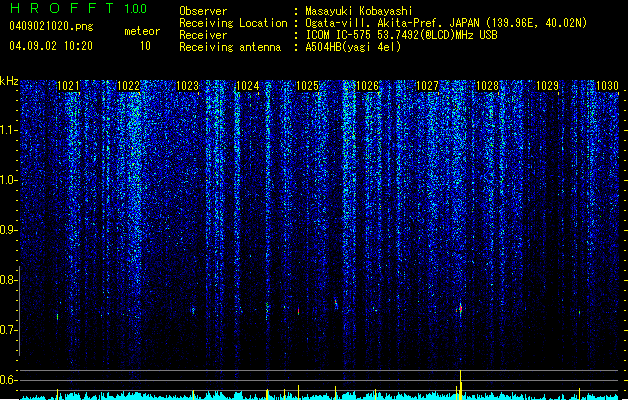Click the 1024 time axis marker

[x=248, y=86]
